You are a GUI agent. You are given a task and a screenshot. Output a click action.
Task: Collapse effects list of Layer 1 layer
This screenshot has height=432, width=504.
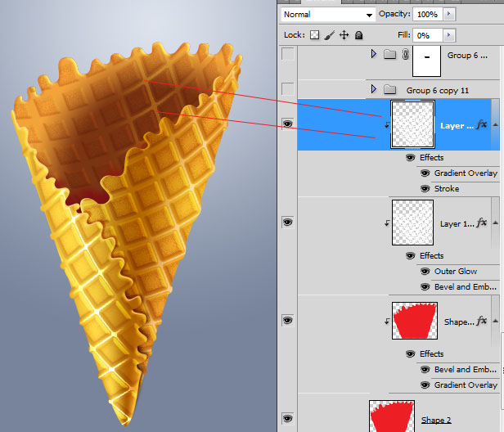[x=495, y=223]
